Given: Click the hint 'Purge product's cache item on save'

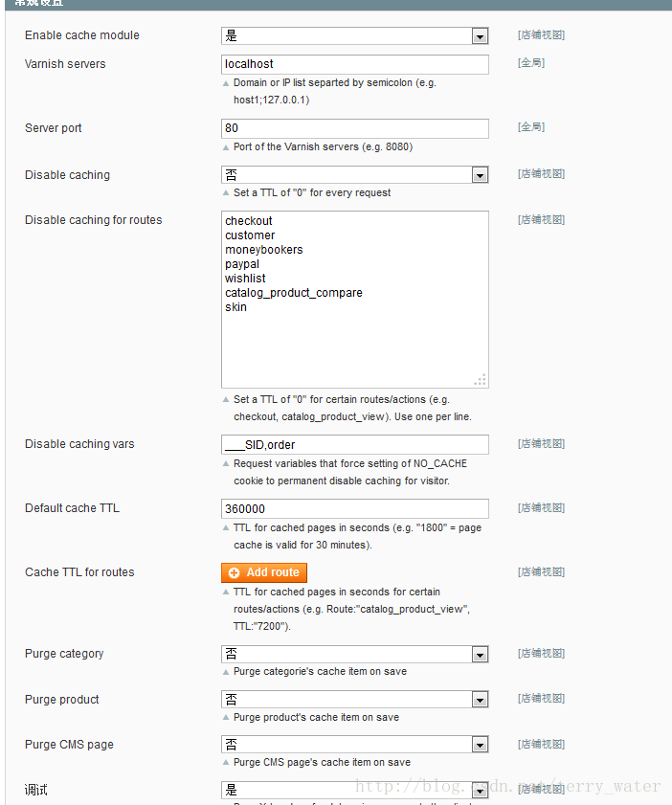Looking at the screenshot, I should pos(316,717).
